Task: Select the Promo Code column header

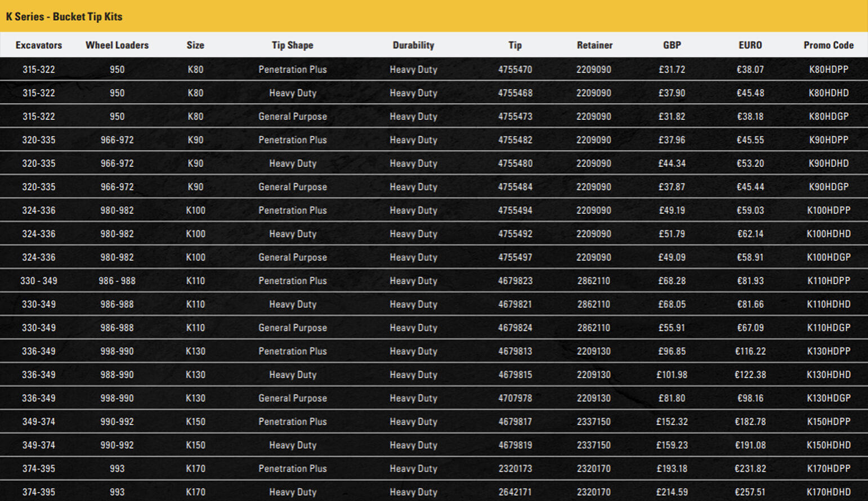Action: point(828,45)
